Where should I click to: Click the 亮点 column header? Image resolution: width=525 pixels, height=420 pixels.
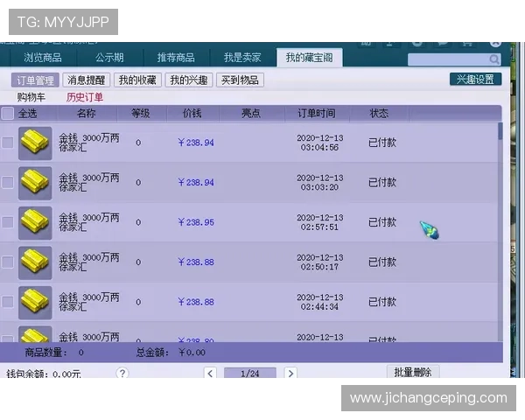tap(251, 113)
